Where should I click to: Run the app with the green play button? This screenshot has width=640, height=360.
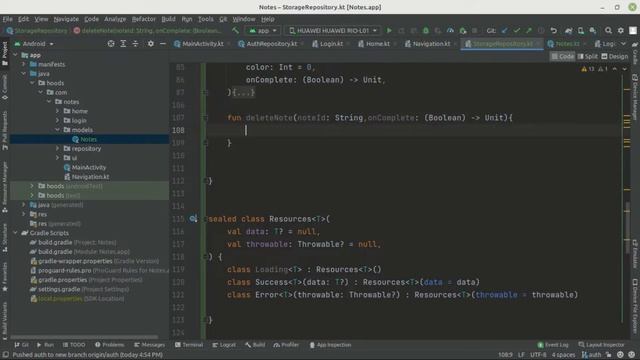389,31
